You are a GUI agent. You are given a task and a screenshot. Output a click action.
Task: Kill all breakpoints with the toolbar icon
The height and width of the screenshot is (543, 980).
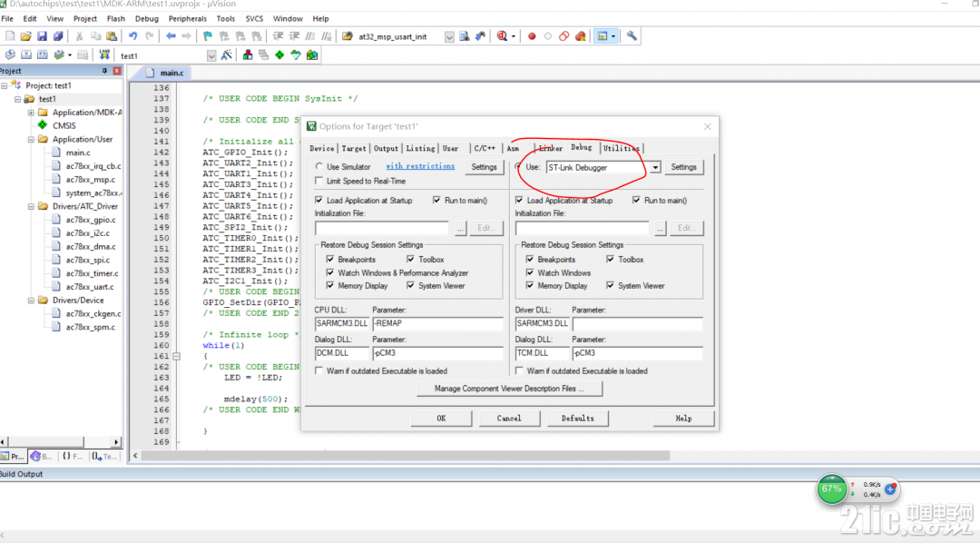[x=581, y=36]
